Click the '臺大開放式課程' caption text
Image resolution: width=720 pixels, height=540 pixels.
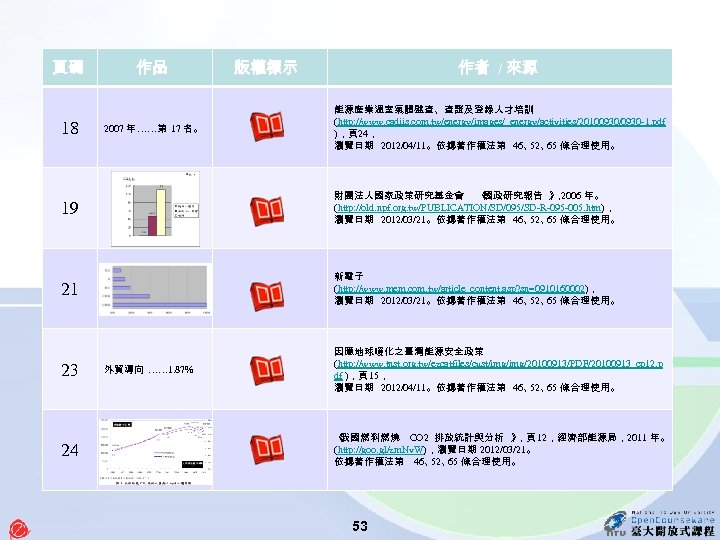tap(672, 531)
